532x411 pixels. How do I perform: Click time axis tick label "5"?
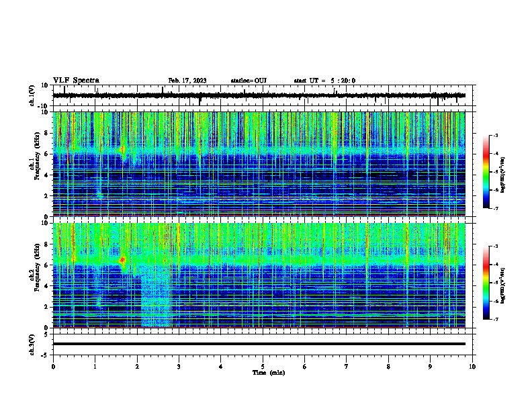[x=263, y=367]
